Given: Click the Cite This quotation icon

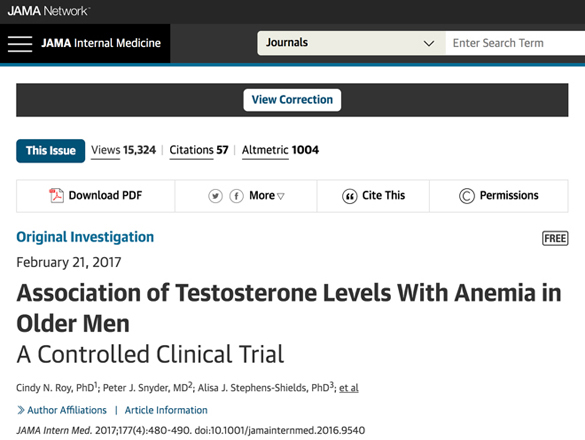Looking at the screenshot, I should [349, 196].
